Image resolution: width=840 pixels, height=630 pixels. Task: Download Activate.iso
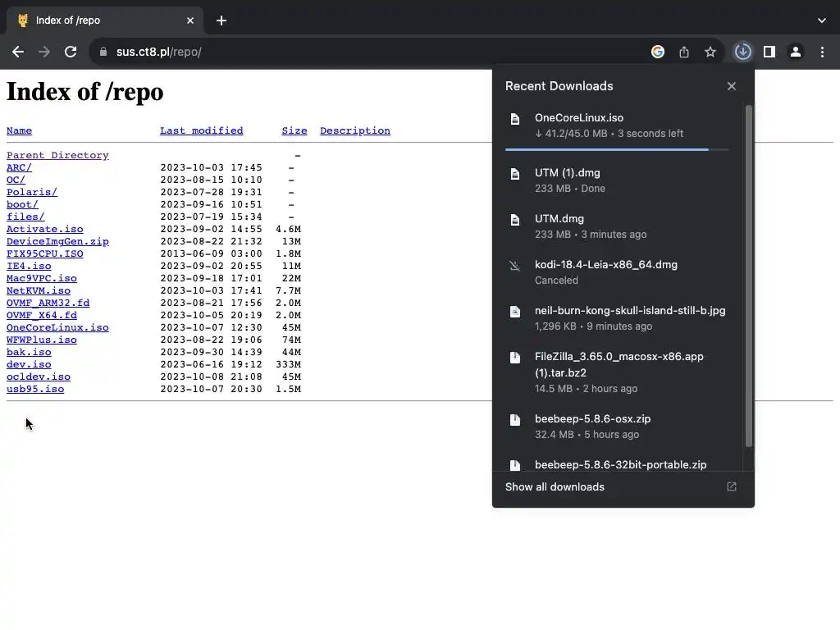click(x=45, y=230)
